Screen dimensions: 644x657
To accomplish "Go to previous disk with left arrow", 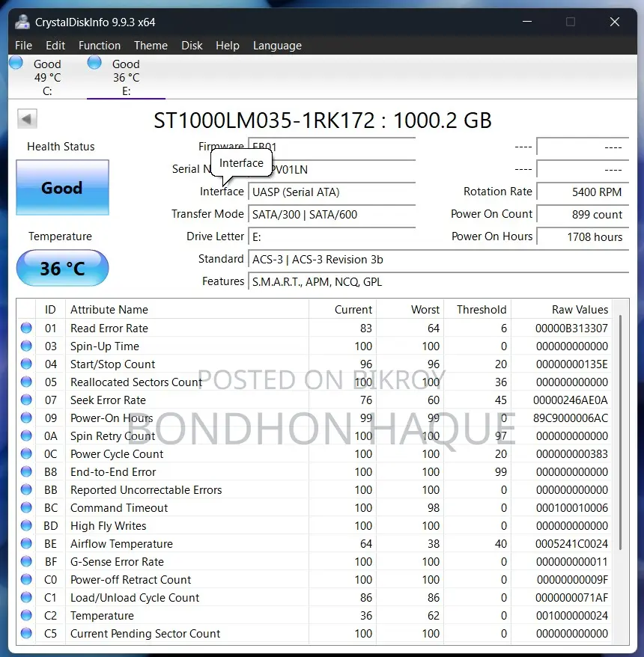I will [27, 119].
